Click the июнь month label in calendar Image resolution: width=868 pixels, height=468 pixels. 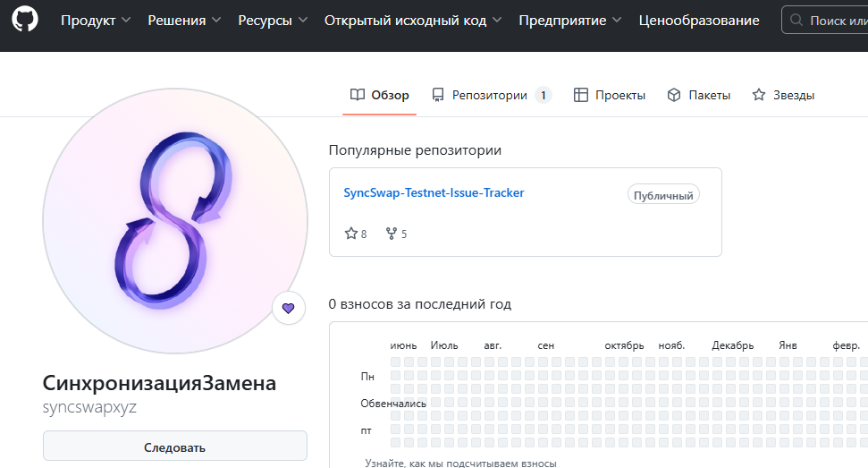(x=403, y=345)
